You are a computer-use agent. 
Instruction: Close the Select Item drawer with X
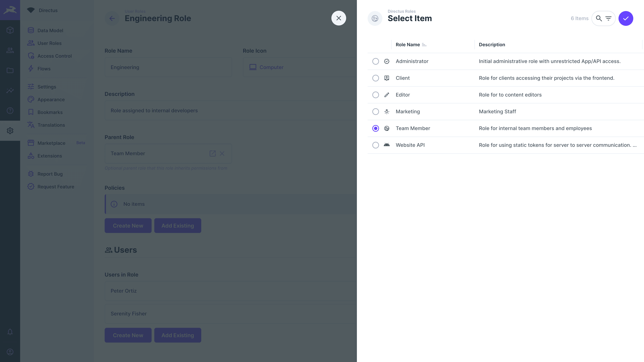pos(339,18)
